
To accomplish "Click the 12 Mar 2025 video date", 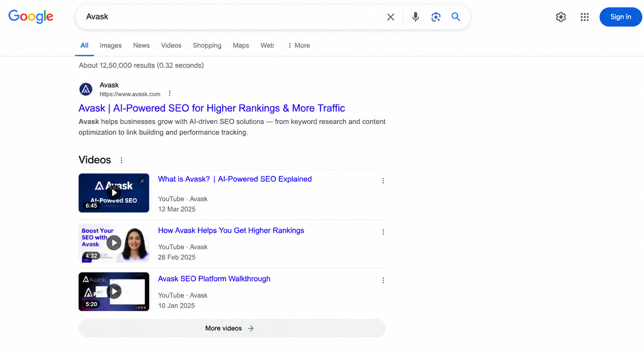I will pos(177,209).
